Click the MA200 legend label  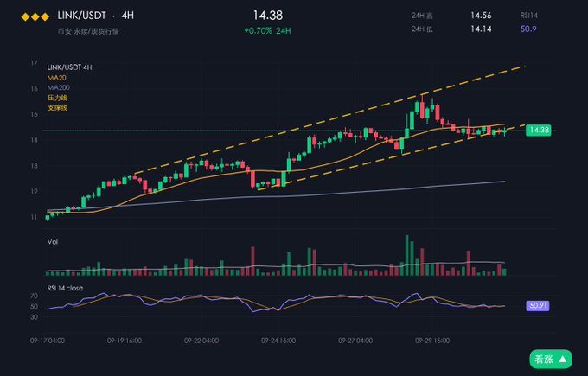[x=59, y=87]
